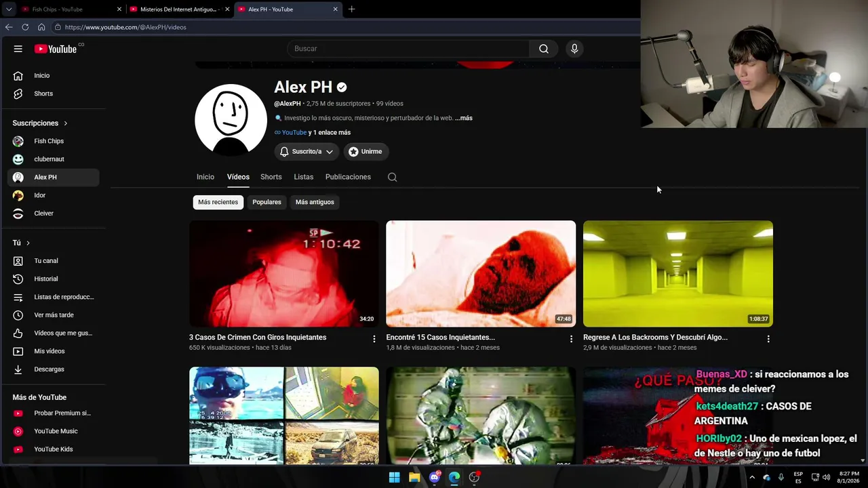Image resolution: width=868 pixels, height=488 pixels.
Task: Open options menu for Encontré 15 Casos video
Action: pyautogui.click(x=571, y=339)
